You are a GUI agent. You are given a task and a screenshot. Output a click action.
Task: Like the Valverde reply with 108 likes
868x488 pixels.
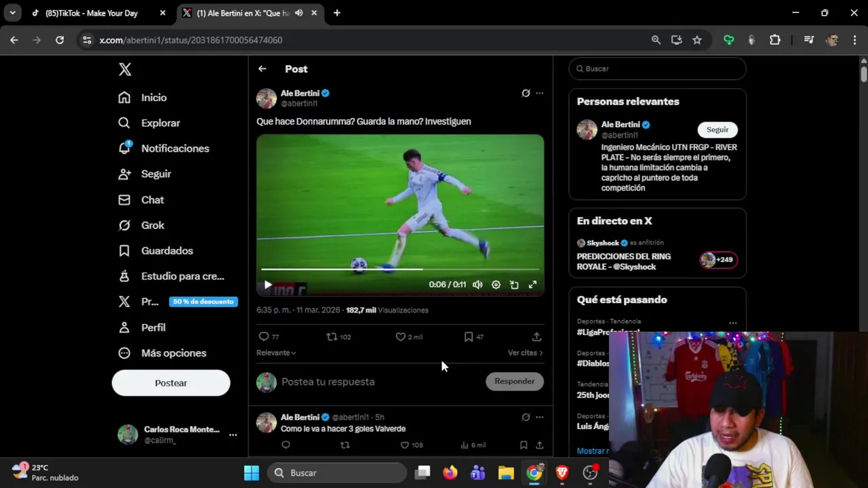405,445
